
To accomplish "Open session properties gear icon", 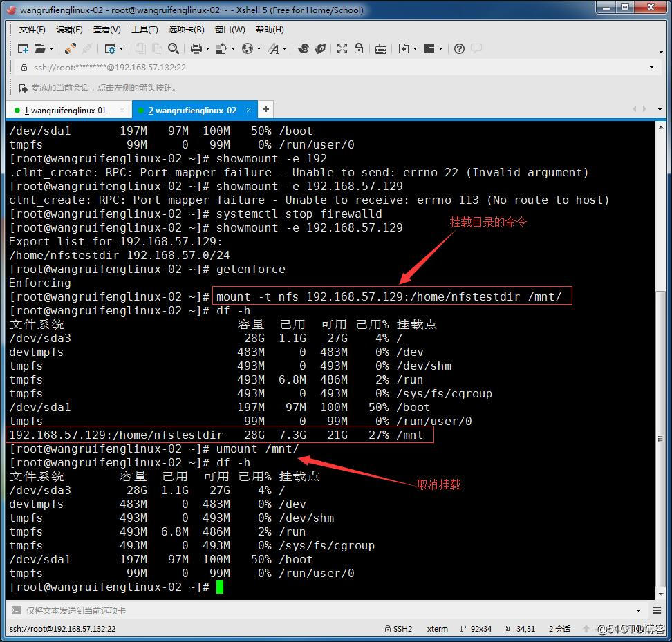I will [x=110, y=48].
